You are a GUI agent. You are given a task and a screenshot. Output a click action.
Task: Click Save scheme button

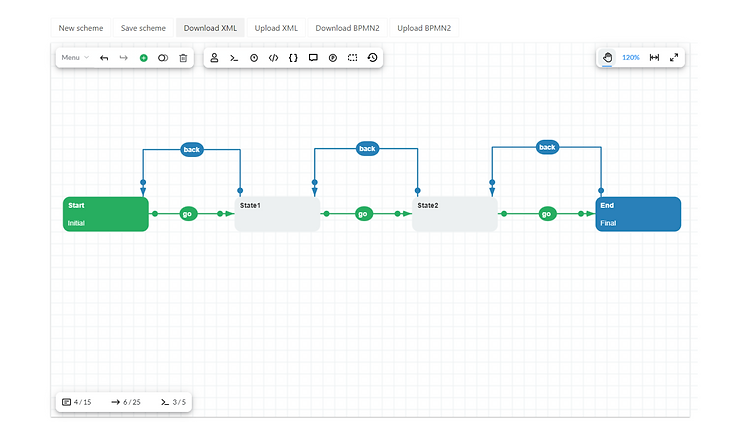(x=143, y=28)
